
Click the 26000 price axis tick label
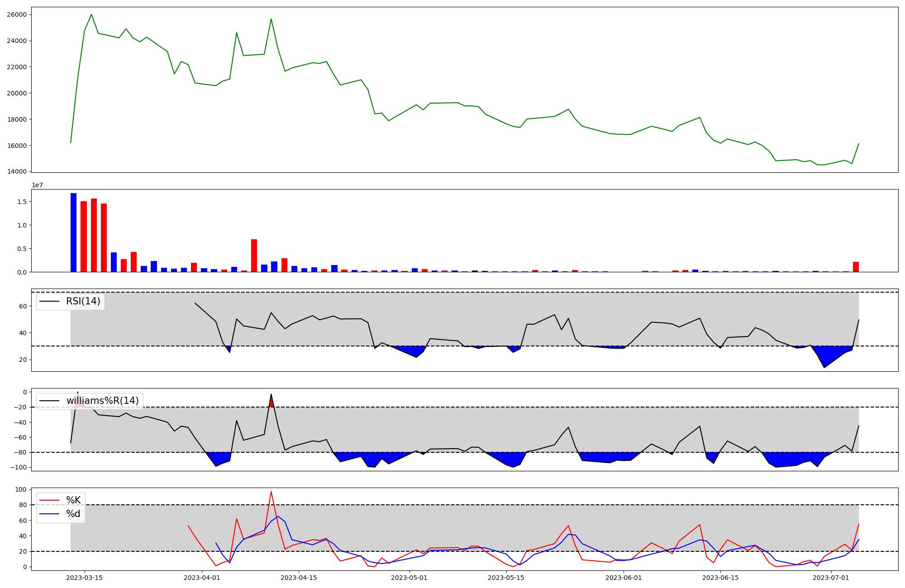(x=17, y=14)
